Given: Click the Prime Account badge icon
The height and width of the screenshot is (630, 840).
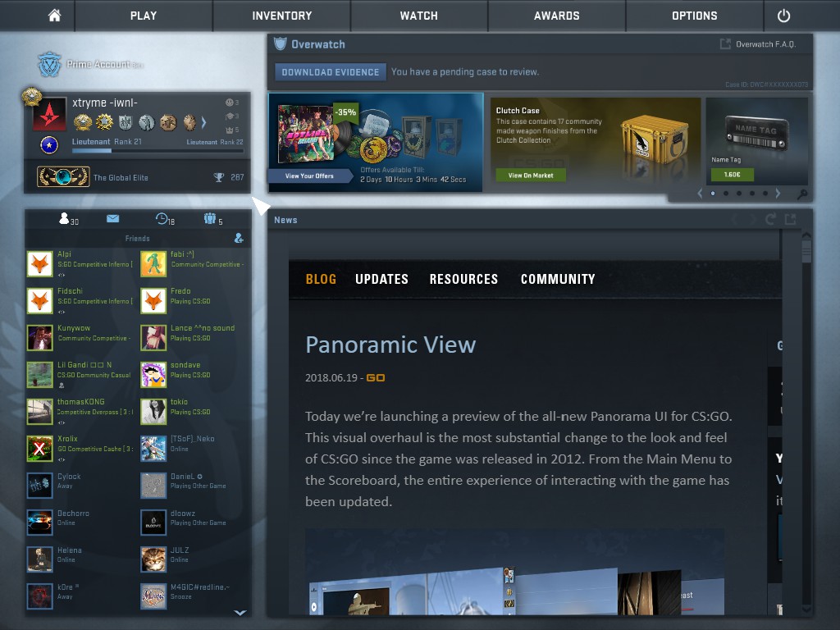Looking at the screenshot, I should tap(49, 64).
